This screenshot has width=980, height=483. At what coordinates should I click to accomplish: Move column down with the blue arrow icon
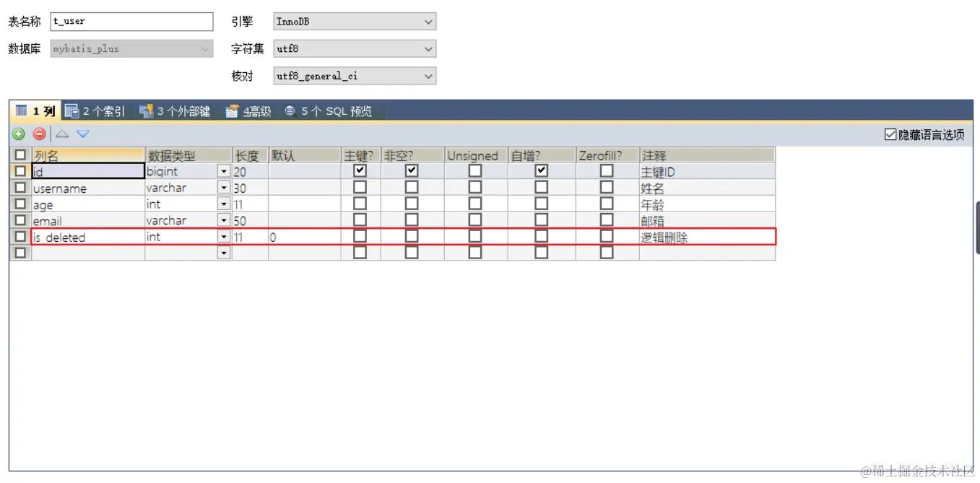(x=83, y=134)
